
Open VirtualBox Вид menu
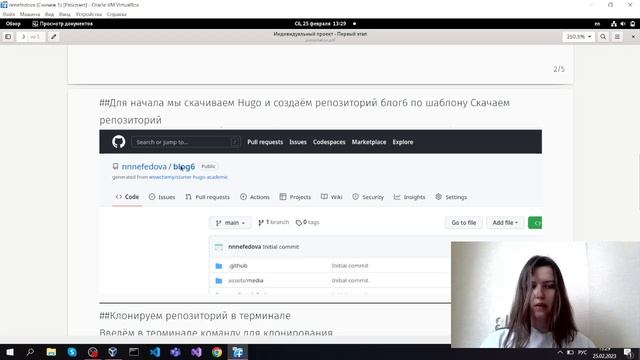49,14
